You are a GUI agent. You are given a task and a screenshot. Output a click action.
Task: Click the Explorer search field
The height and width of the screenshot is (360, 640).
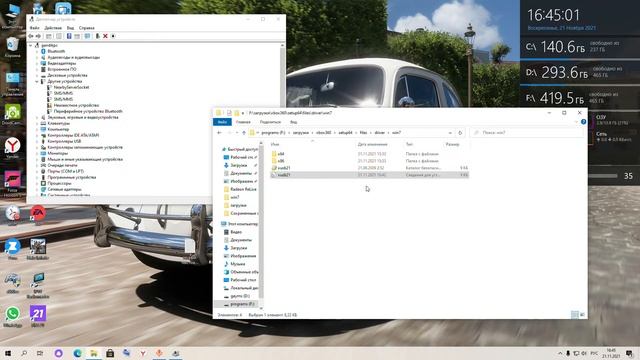point(527,133)
